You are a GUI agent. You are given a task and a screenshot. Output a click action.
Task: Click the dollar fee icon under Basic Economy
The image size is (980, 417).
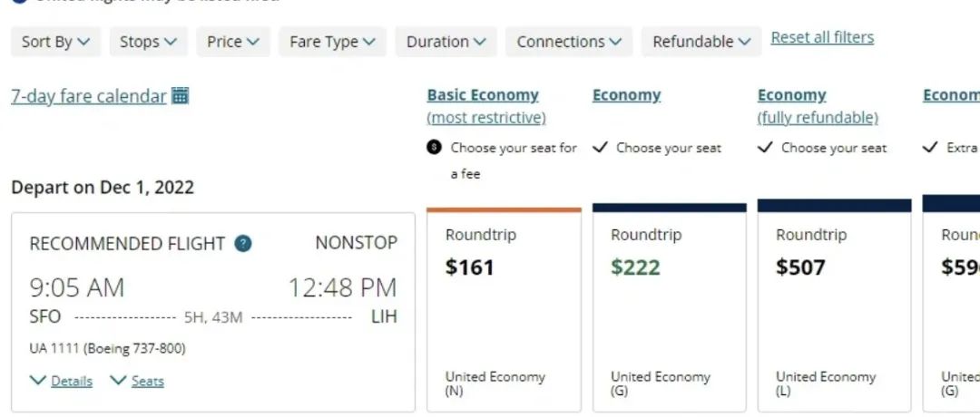tap(435, 148)
